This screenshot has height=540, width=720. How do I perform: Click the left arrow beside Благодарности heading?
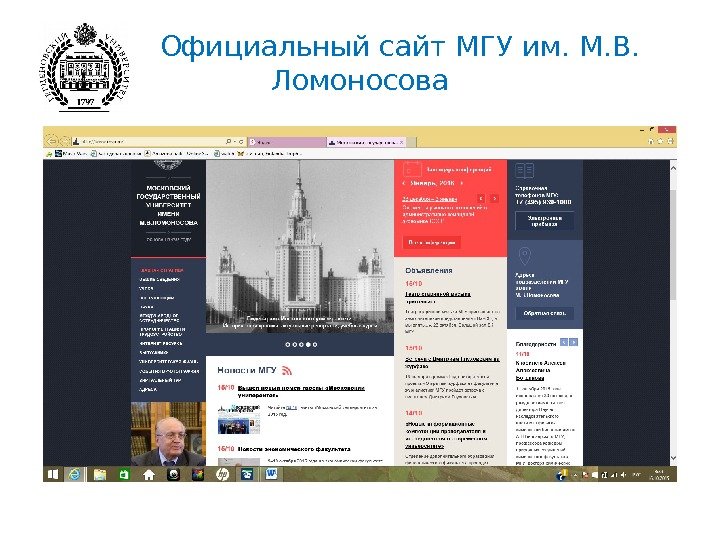(563, 343)
